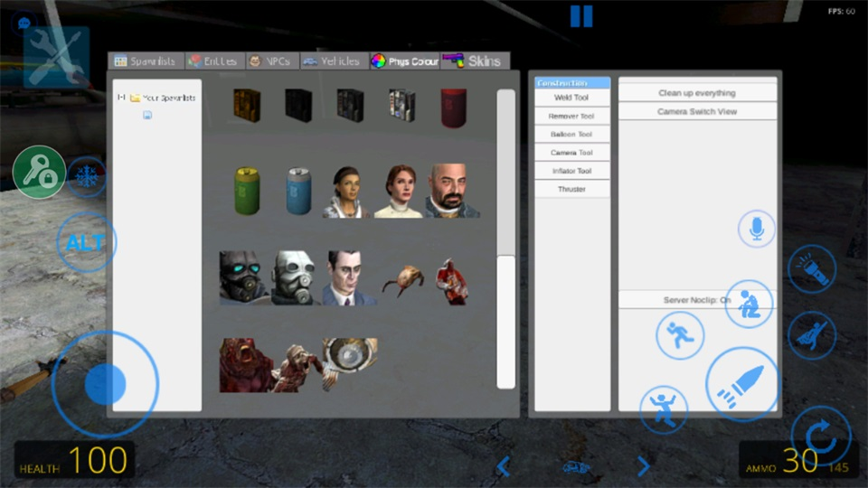Spawn the small bloody zombie NPC
Image resolution: width=868 pixels, height=488 pixels.
[452, 282]
